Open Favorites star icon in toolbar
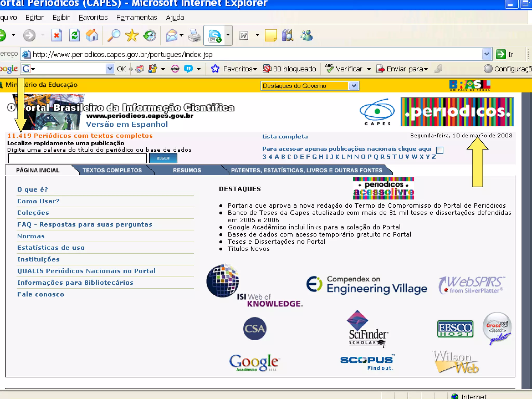532x399 pixels. pyautogui.click(x=132, y=35)
